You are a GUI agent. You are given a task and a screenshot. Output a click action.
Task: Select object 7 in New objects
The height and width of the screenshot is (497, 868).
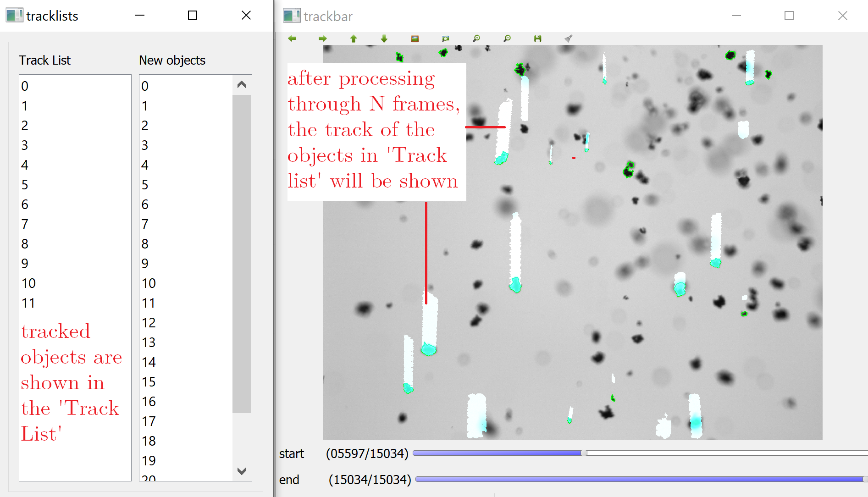click(186, 224)
